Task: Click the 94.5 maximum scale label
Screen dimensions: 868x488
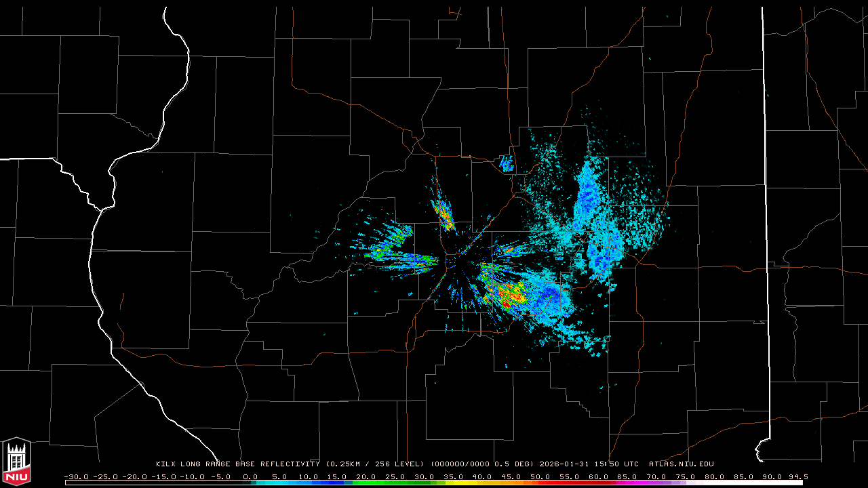Action: point(797,476)
